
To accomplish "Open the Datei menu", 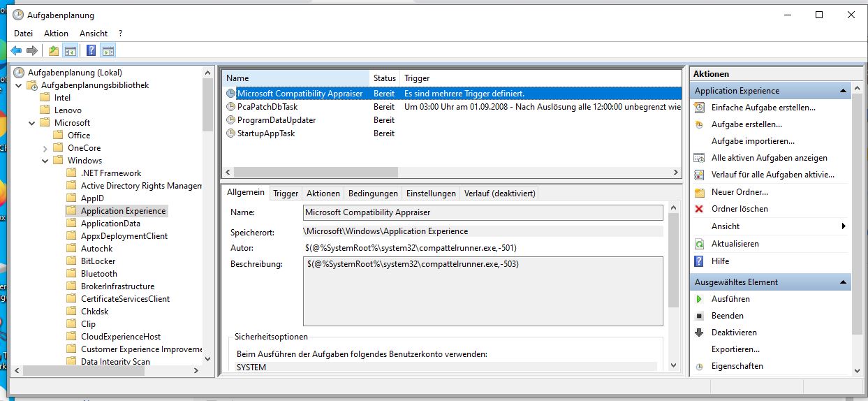I will [23, 34].
